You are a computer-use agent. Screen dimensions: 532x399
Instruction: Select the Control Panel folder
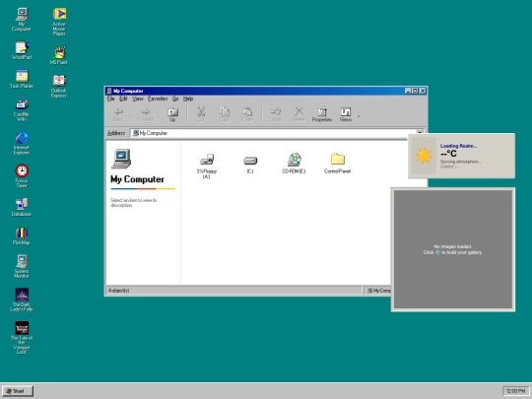(x=337, y=164)
